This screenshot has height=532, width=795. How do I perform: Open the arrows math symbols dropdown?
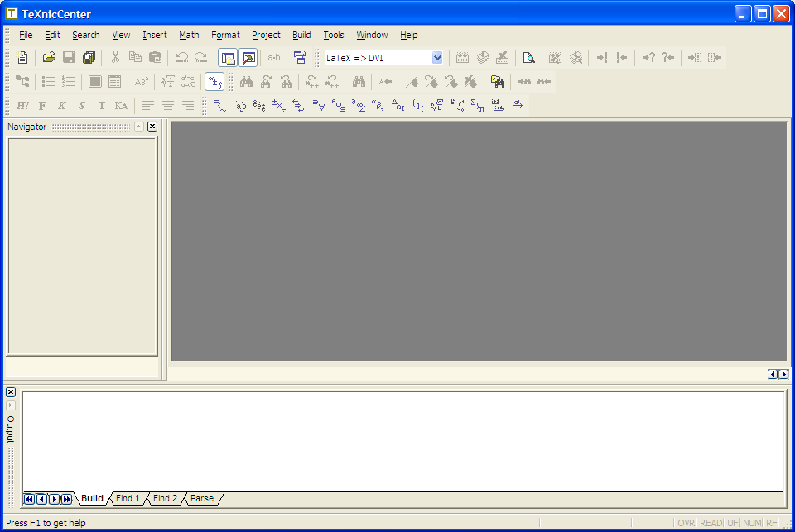click(x=299, y=105)
